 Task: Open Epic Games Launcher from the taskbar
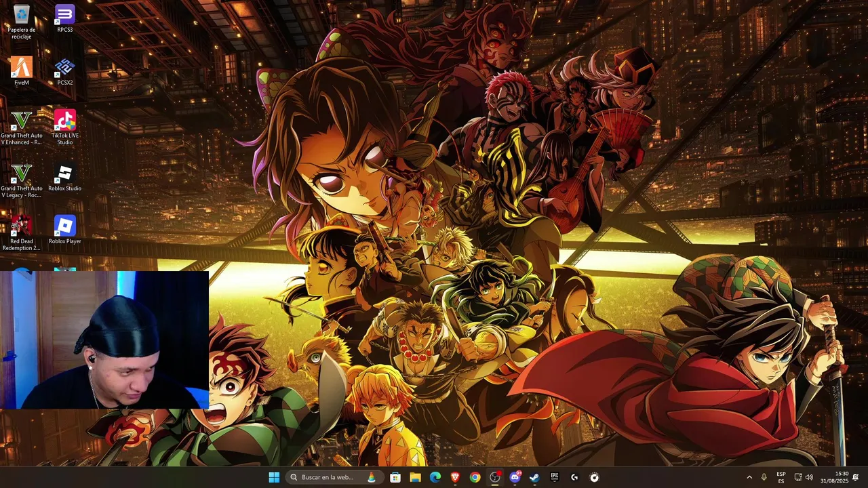(x=555, y=477)
